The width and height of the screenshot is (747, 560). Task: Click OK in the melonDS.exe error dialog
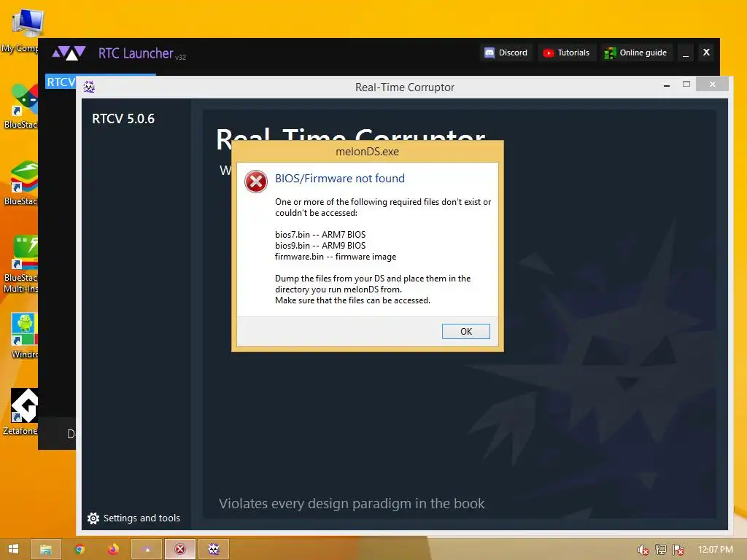click(x=465, y=332)
